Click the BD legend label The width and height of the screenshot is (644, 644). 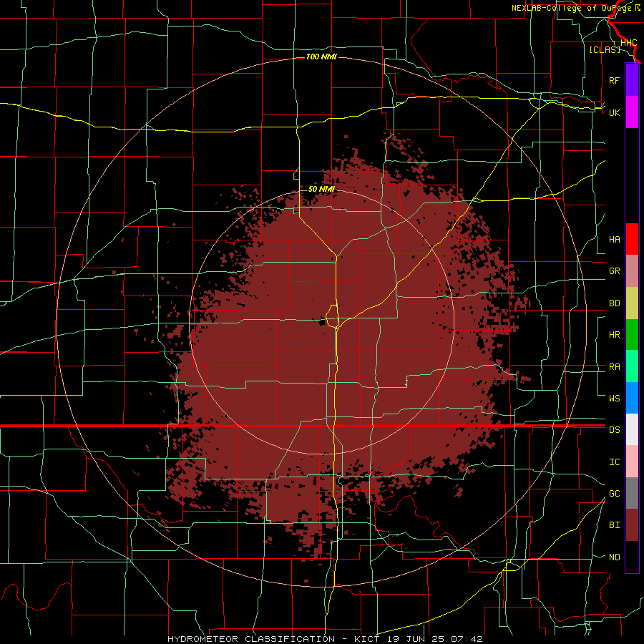[x=614, y=303]
